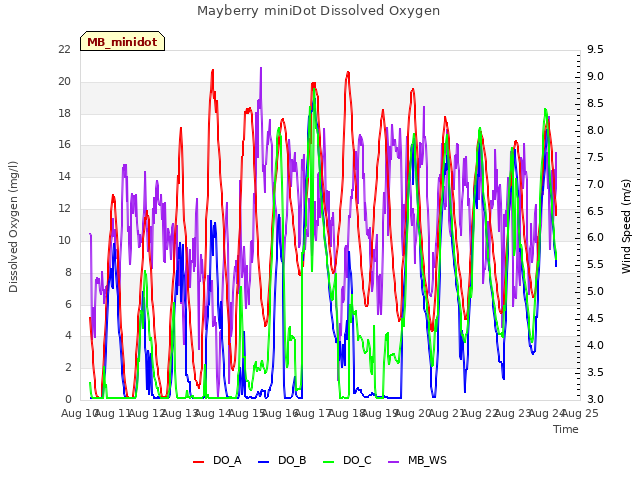Image resolution: width=640 pixels, height=480 pixels.
Task: Click the red DO_A legend swatch
Action: pos(198,462)
